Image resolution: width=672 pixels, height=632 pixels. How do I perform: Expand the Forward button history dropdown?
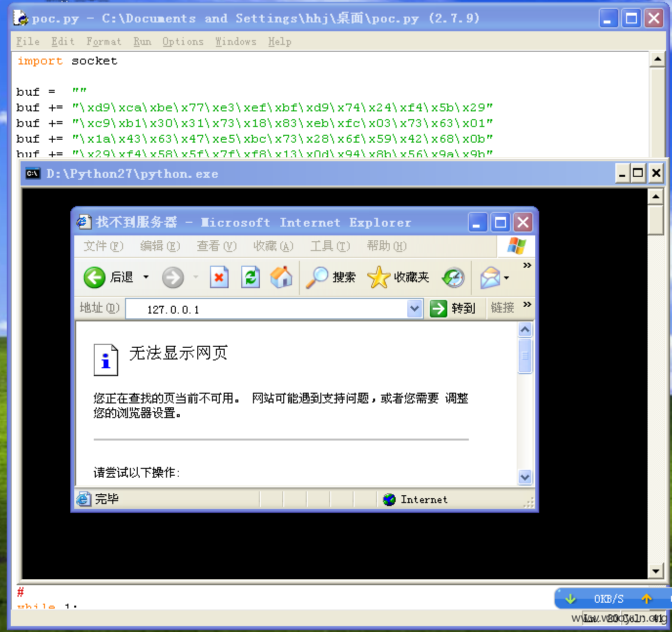click(195, 277)
